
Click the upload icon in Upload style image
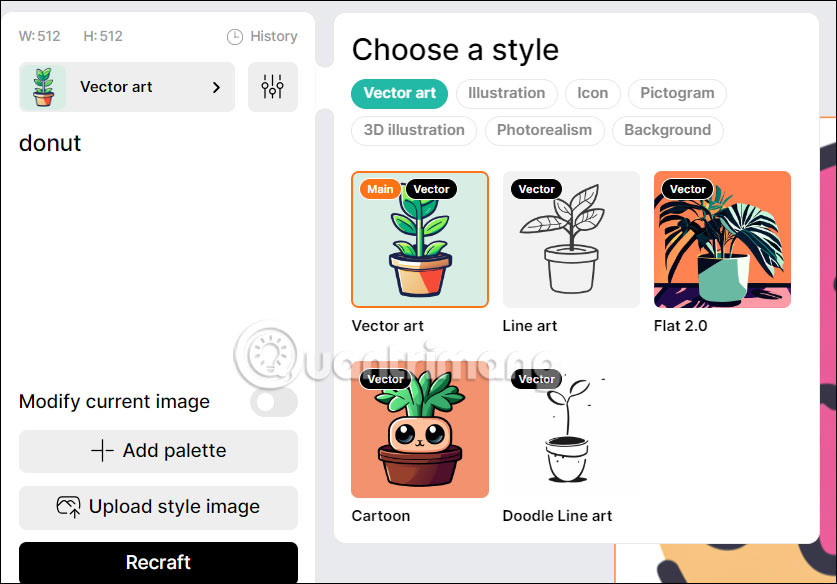(68, 507)
